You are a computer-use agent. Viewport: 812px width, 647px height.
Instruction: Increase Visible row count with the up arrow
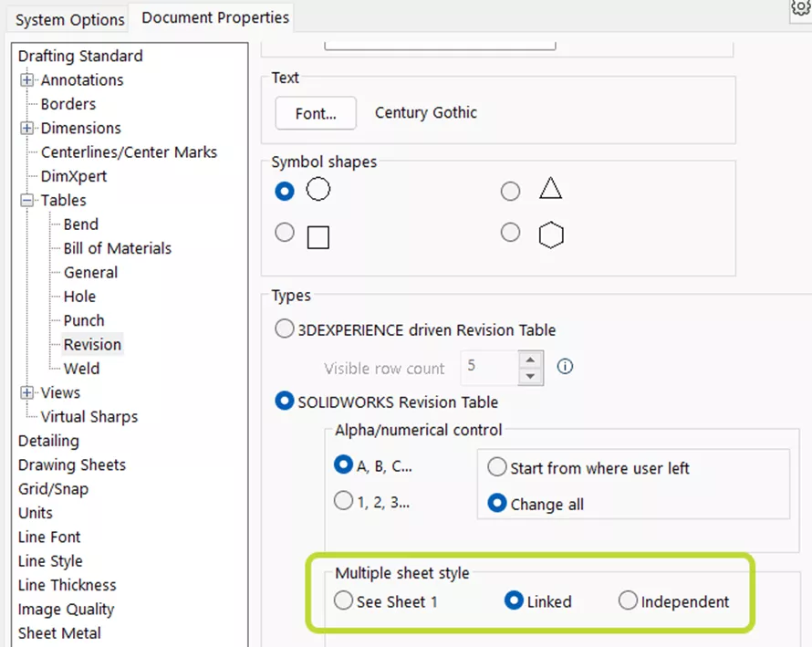pos(530,360)
